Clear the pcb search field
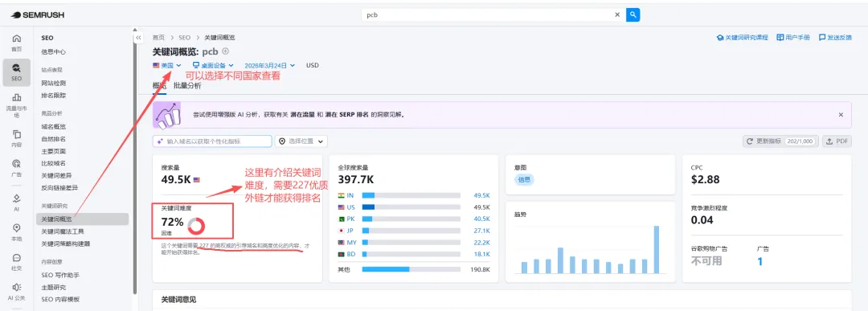This screenshot has height=311, width=868. [617, 15]
